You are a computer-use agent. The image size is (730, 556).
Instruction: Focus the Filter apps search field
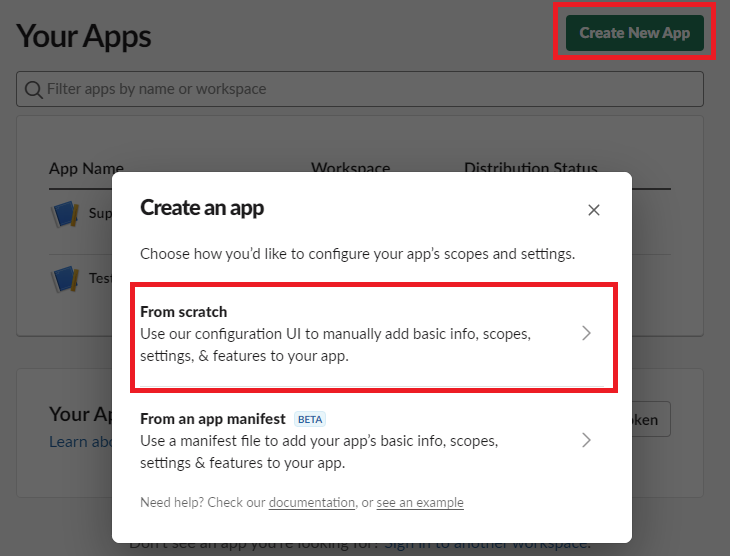click(x=360, y=89)
